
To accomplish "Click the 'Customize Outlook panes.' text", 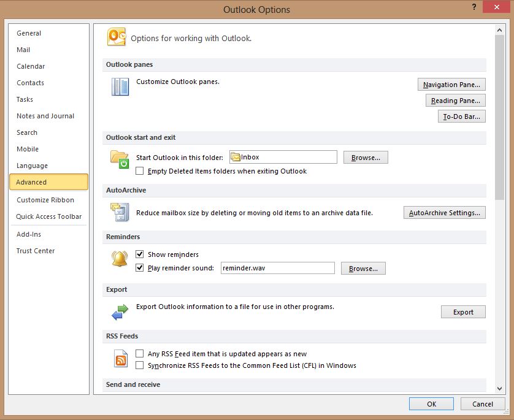I will pyautogui.click(x=178, y=82).
